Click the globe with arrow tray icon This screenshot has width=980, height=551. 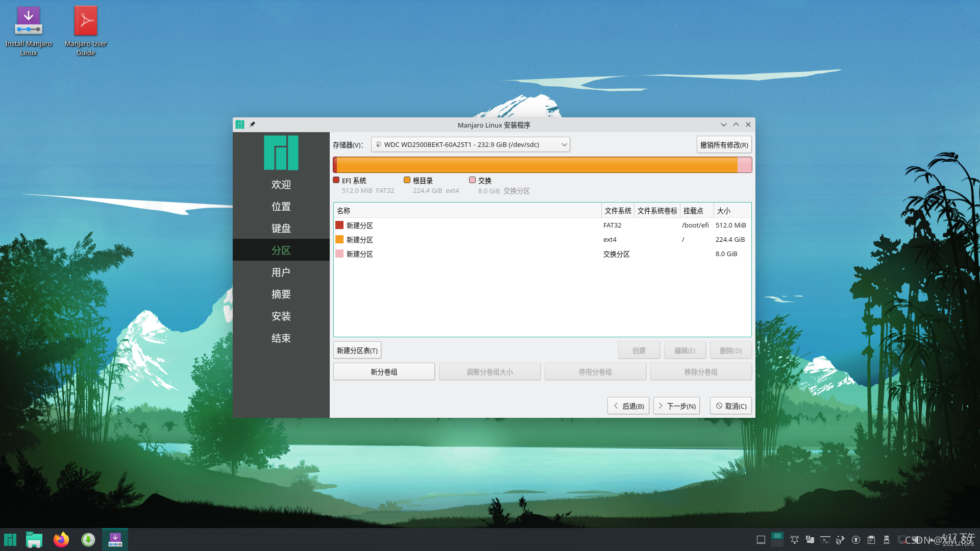tap(841, 540)
